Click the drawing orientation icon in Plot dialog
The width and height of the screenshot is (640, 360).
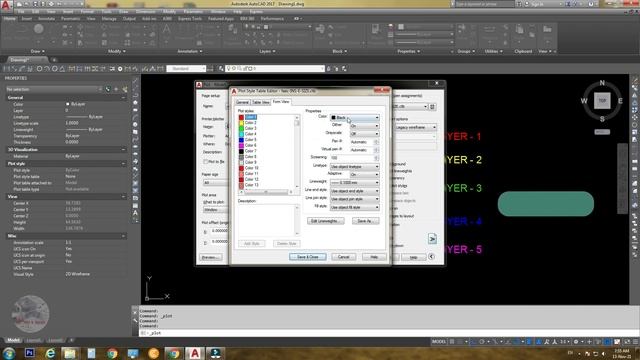[x=432, y=239]
